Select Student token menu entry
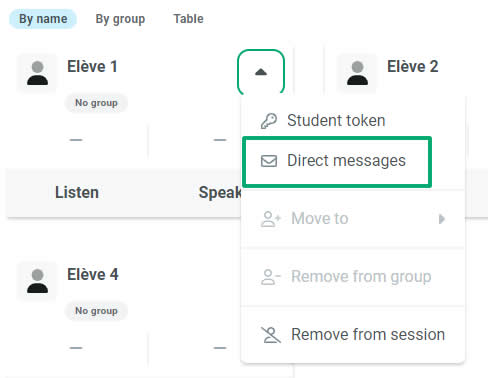488x378 pixels. [353, 120]
